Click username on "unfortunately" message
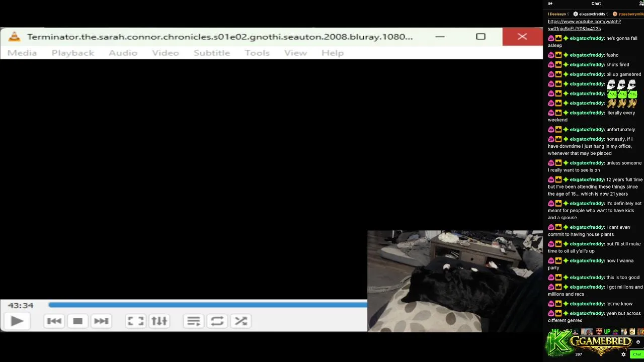 click(587, 130)
